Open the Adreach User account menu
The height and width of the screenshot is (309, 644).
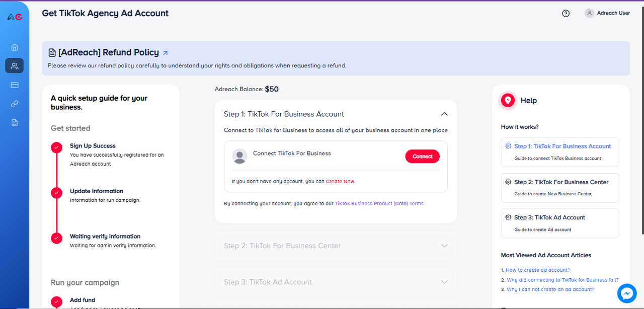click(x=607, y=13)
